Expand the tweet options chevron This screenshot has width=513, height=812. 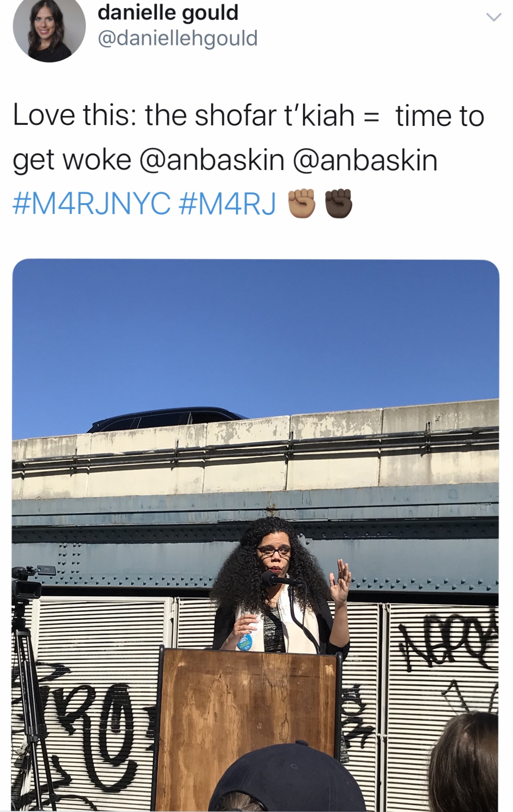click(x=494, y=18)
